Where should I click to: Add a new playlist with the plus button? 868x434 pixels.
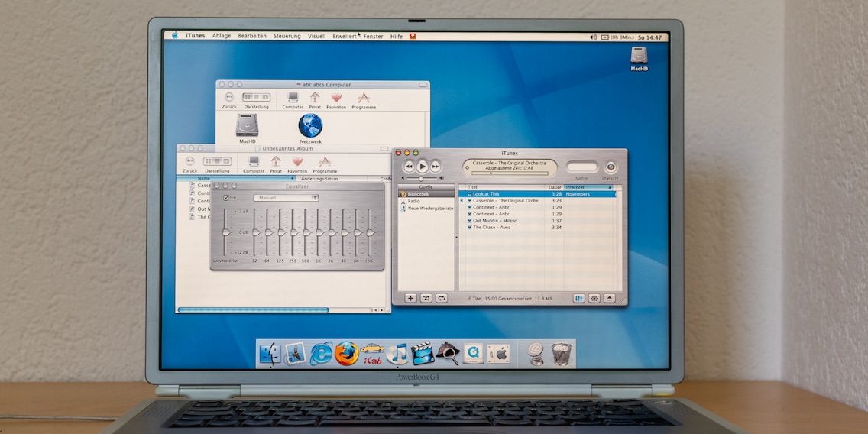[x=410, y=298]
